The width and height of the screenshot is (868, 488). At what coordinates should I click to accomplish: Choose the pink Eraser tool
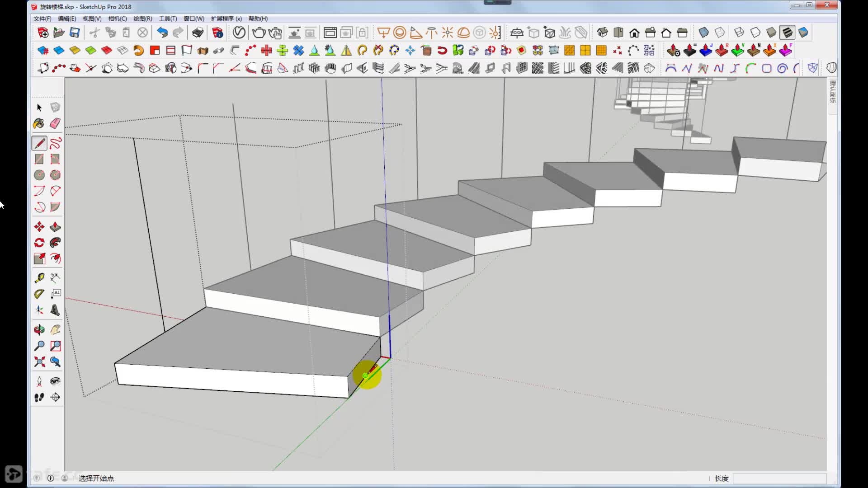pyautogui.click(x=55, y=123)
